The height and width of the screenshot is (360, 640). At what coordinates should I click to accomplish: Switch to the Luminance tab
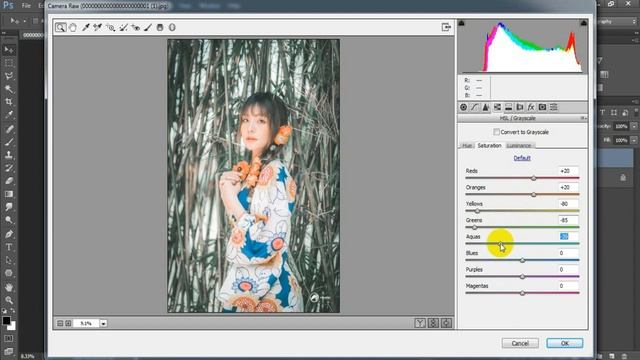pos(519,146)
